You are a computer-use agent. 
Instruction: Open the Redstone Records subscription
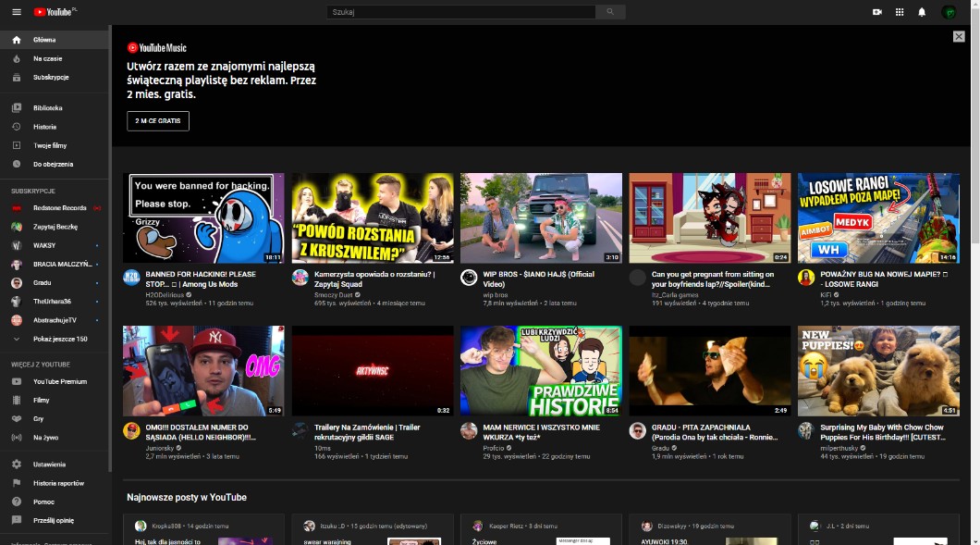coord(59,208)
